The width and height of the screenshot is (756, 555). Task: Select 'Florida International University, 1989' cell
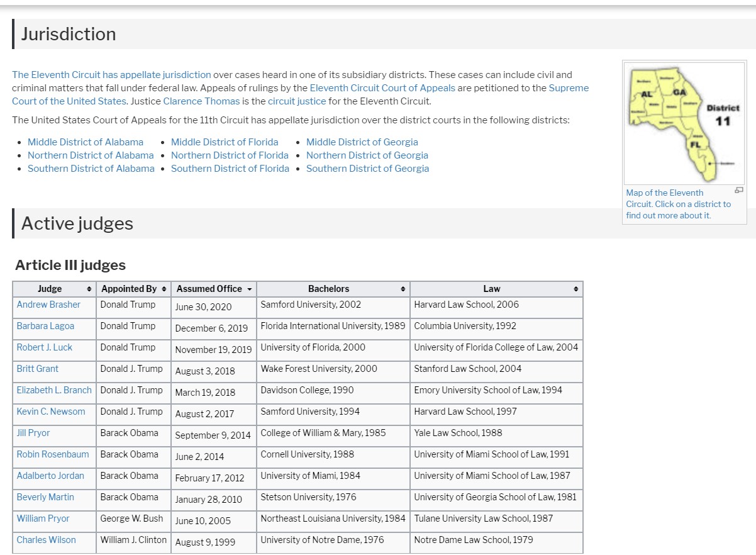coord(333,328)
